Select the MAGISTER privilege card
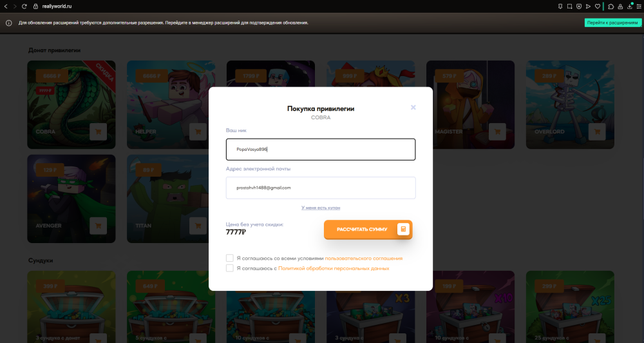Image resolution: width=644 pixels, height=343 pixels. coord(471,105)
